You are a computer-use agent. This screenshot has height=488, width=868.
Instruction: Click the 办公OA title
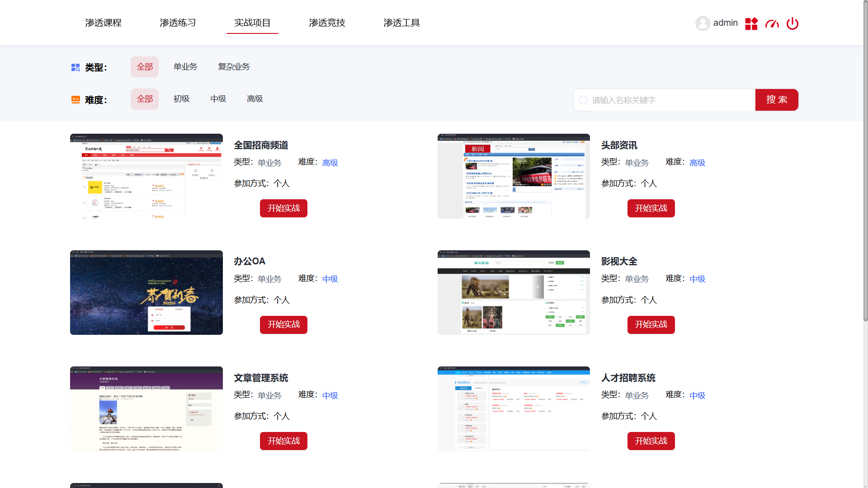(250, 261)
